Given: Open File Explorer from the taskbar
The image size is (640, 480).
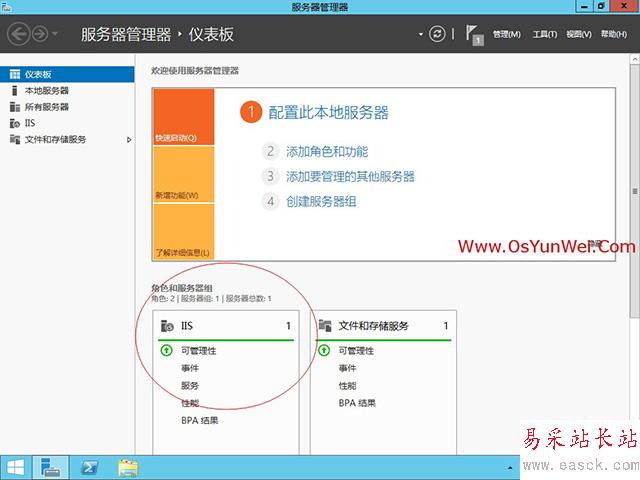Looking at the screenshot, I should pyautogui.click(x=128, y=468).
